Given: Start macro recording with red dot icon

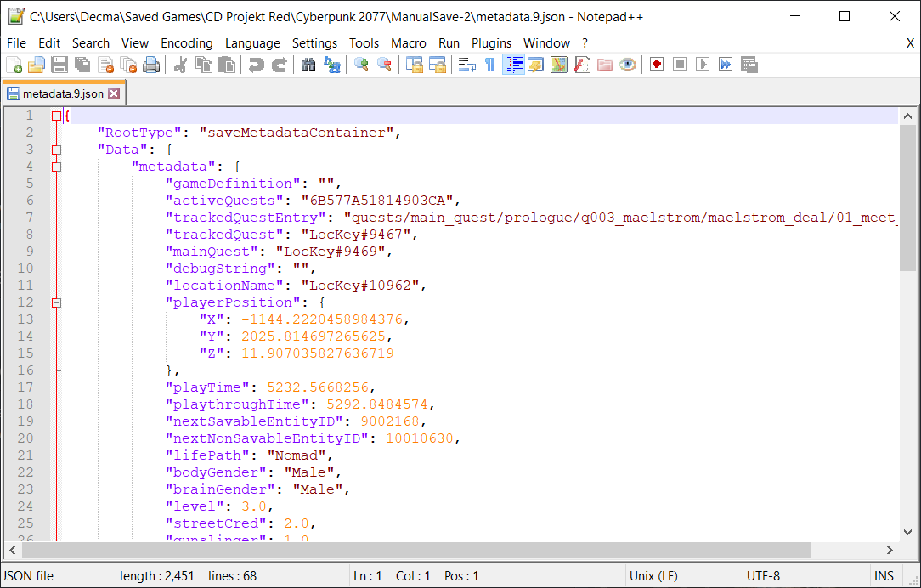Looking at the screenshot, I should (657, 65).
